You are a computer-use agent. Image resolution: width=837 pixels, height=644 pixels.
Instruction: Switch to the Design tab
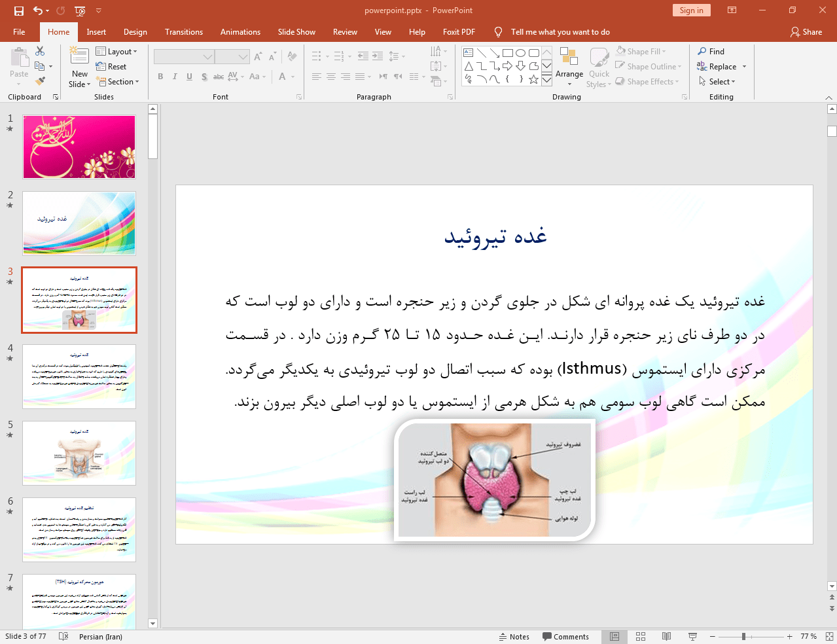point(135,32)
